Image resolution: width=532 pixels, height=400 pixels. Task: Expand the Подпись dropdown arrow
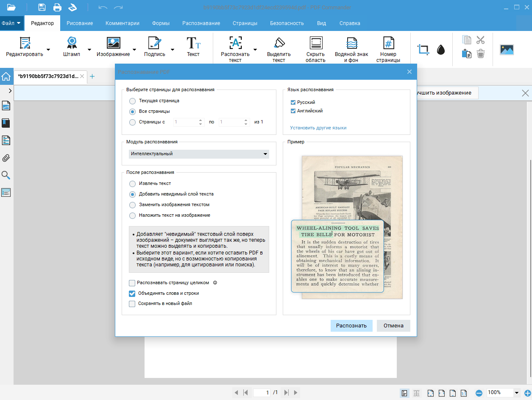click(x=173, y=50)
